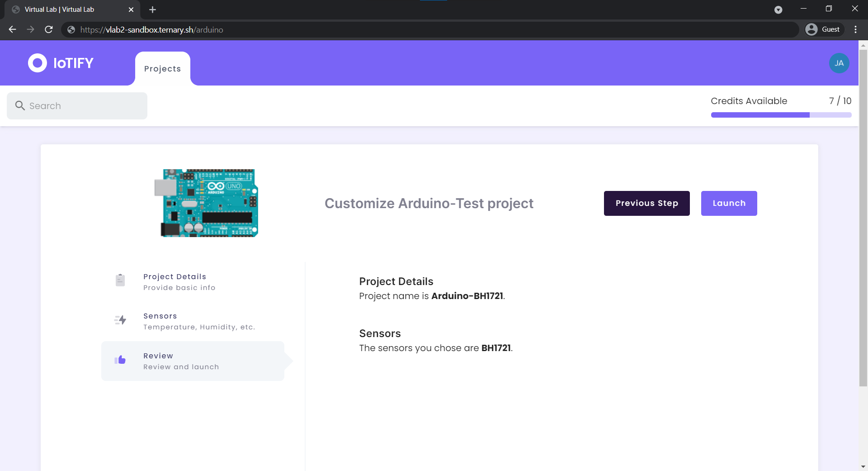Go back with browser back arrow
This screenshot has width=868, height=471.
pyautogui.click(x=12, y=29)
